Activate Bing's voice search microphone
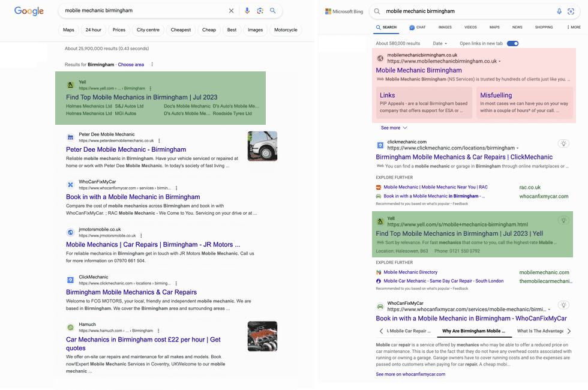Screen dimensions: 588x390 tap(559, 11)
